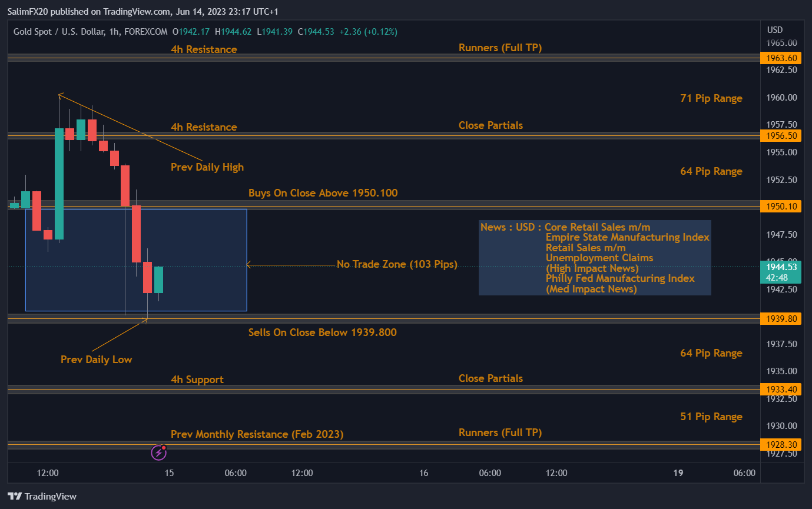The width and height of the screenshot is (812, 509).
Task: Click the purple lightning economic event icon
Action: point(158,452)
